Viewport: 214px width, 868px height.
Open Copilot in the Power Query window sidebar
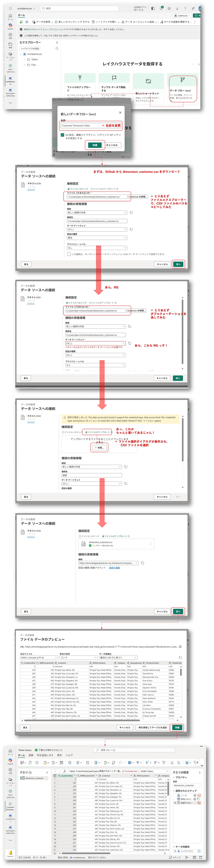point(10,761)
